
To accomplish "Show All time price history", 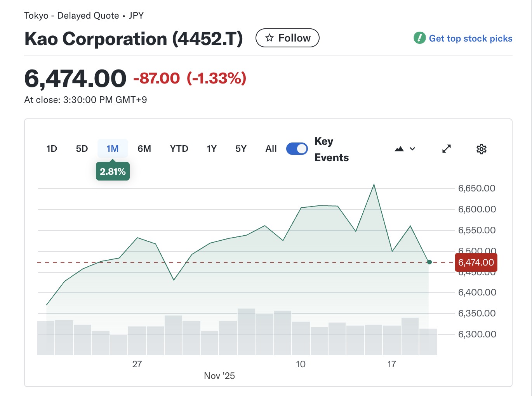I will pyautogui.click(x=271, y=149).
